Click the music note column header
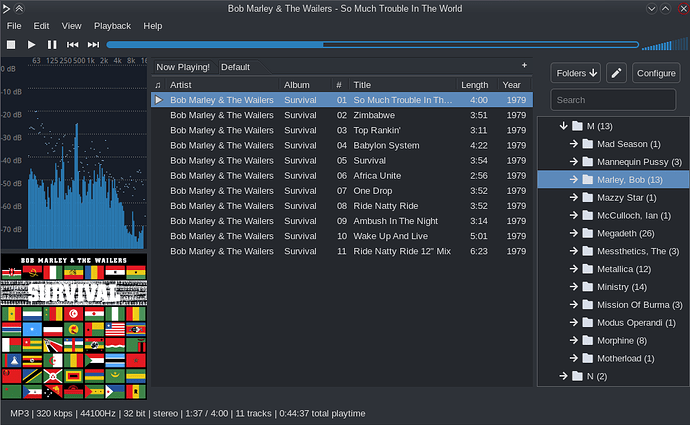 pyautogui.click(x=158, y=85)
